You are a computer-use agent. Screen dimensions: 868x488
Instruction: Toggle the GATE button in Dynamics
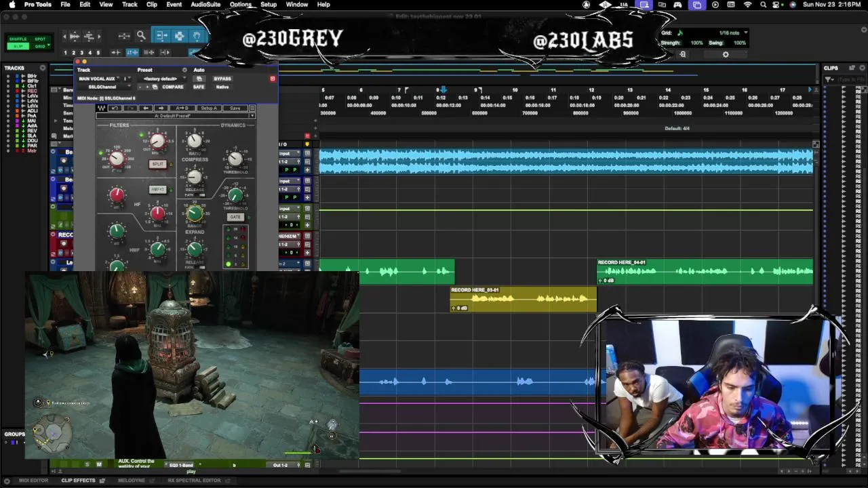(x=235, y=217)
